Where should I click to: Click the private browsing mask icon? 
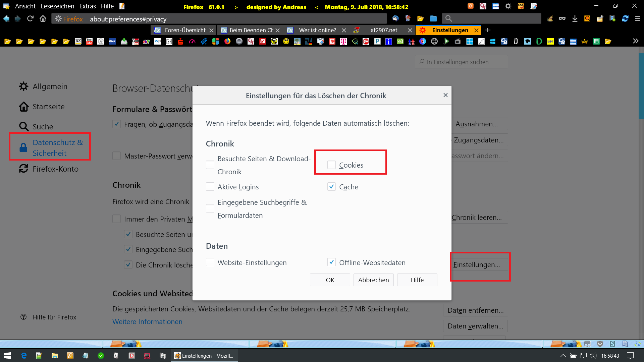click(x=562, y=19)
